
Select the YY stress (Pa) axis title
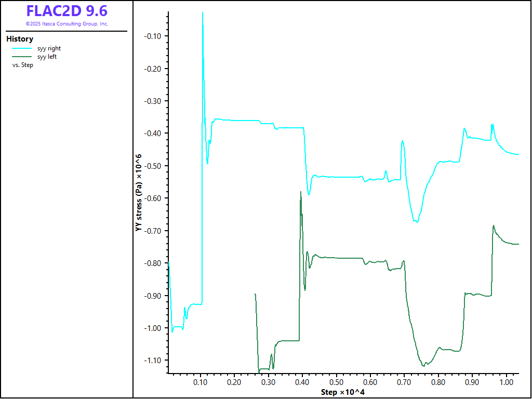[138, 192]
